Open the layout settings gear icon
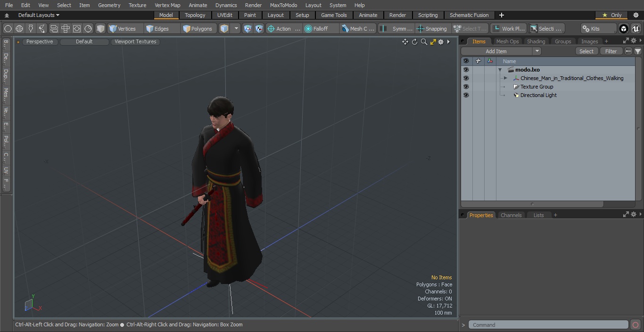This screenshot has height=332, width=644. pos(636,15)
